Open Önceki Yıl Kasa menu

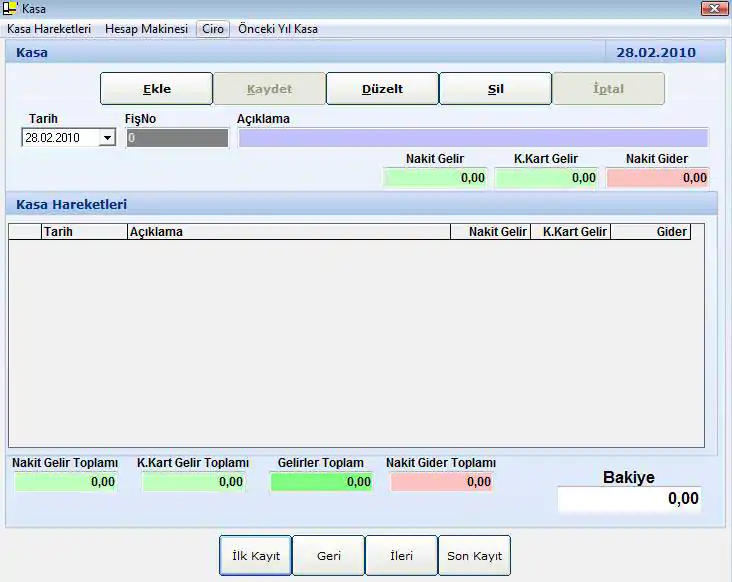coord(278,29)
